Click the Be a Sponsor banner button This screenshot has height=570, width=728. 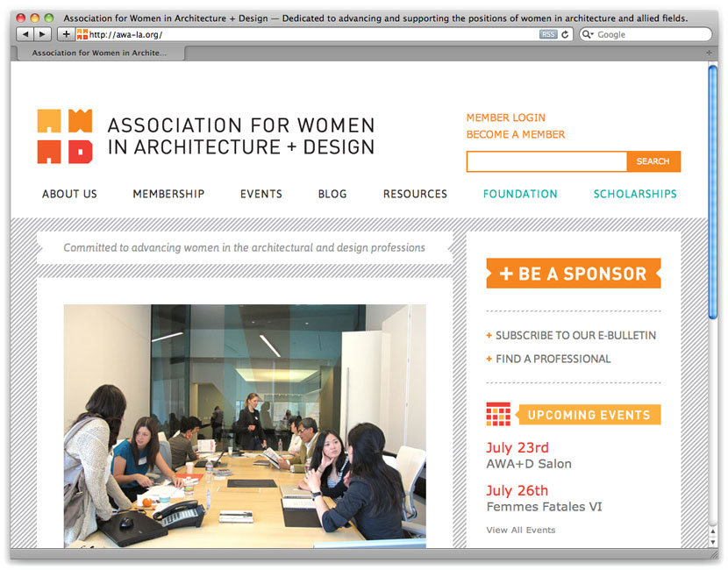(574, 274)
